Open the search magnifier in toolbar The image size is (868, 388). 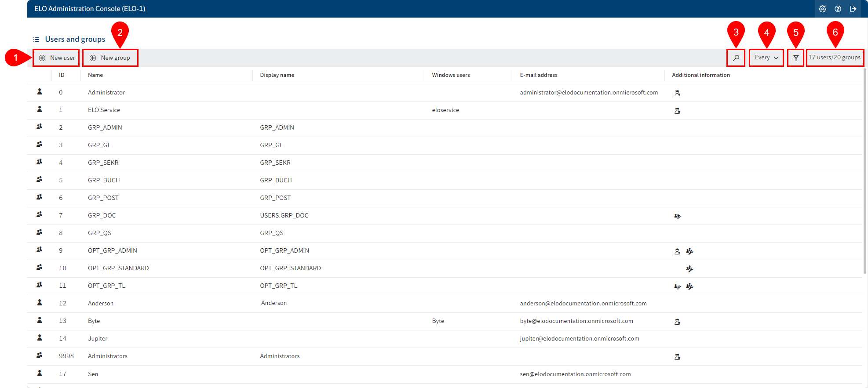point(736,58)
